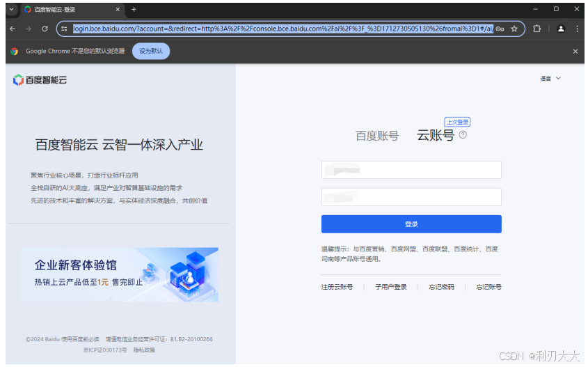Click the blue 登录 button
588x367 pixels.
[x=411, y=224]
